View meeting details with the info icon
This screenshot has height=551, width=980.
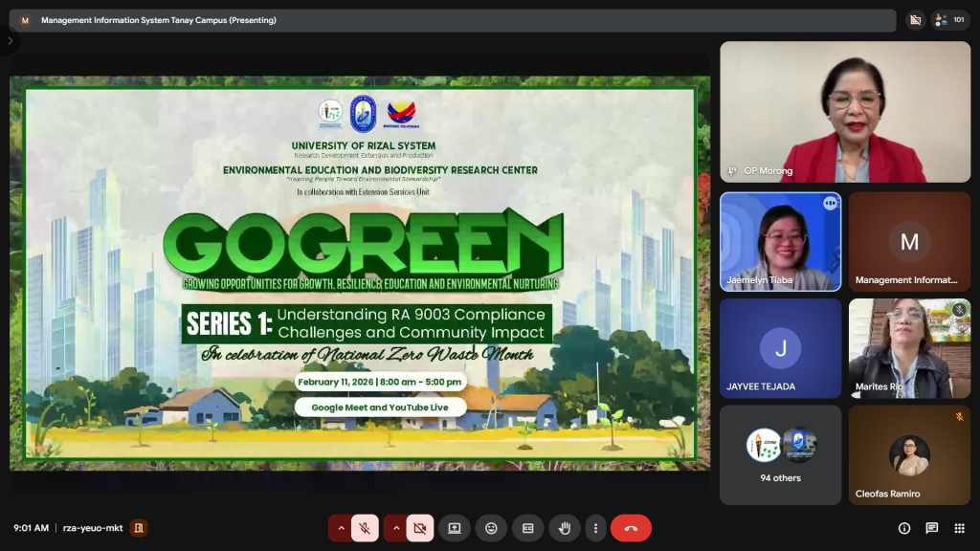pos(903,527)
